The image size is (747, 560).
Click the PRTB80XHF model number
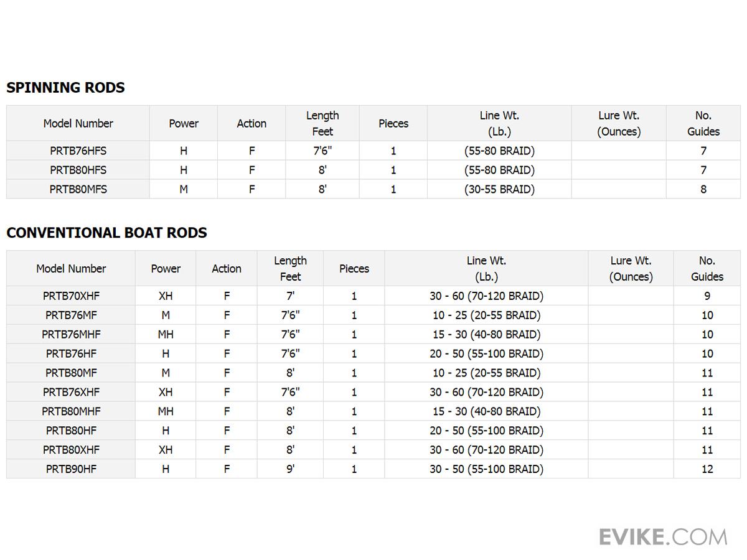click(71, 450)
